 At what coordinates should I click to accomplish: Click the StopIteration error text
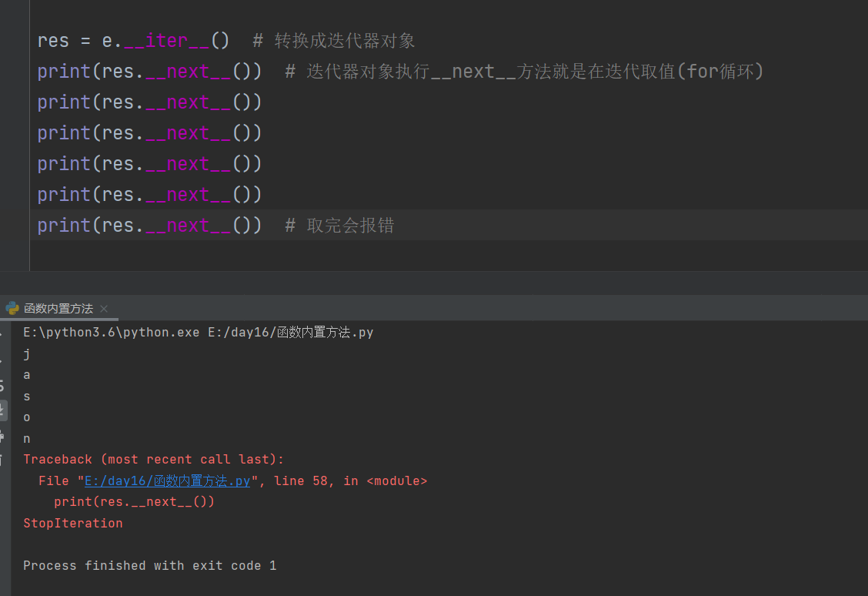[x=73, y=523]
